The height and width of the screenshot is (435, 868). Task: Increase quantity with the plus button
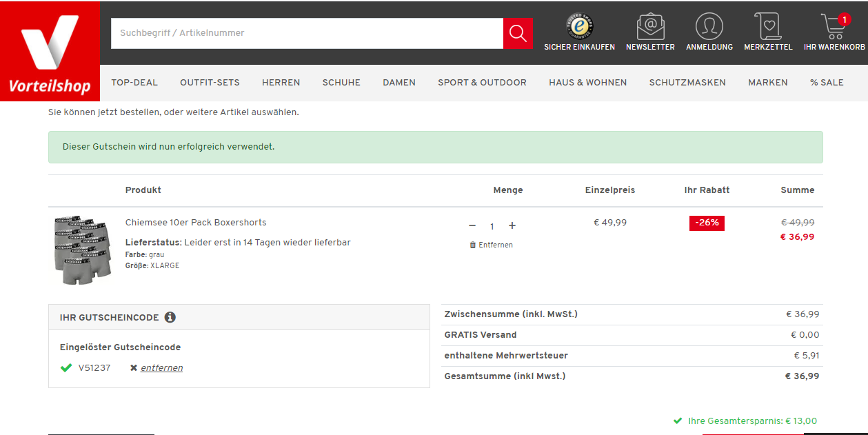click(x=512, y=225)
